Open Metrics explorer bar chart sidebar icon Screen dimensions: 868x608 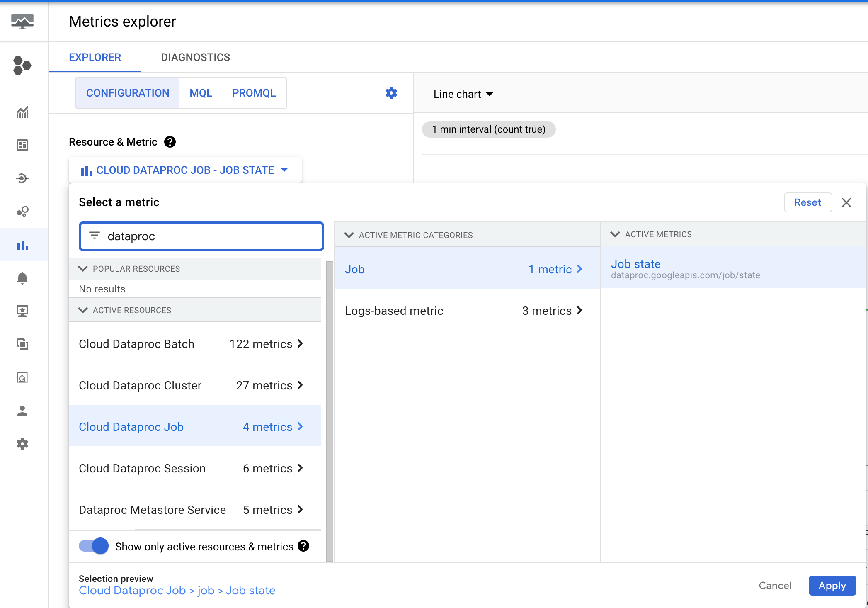click(x=23, y=245)
